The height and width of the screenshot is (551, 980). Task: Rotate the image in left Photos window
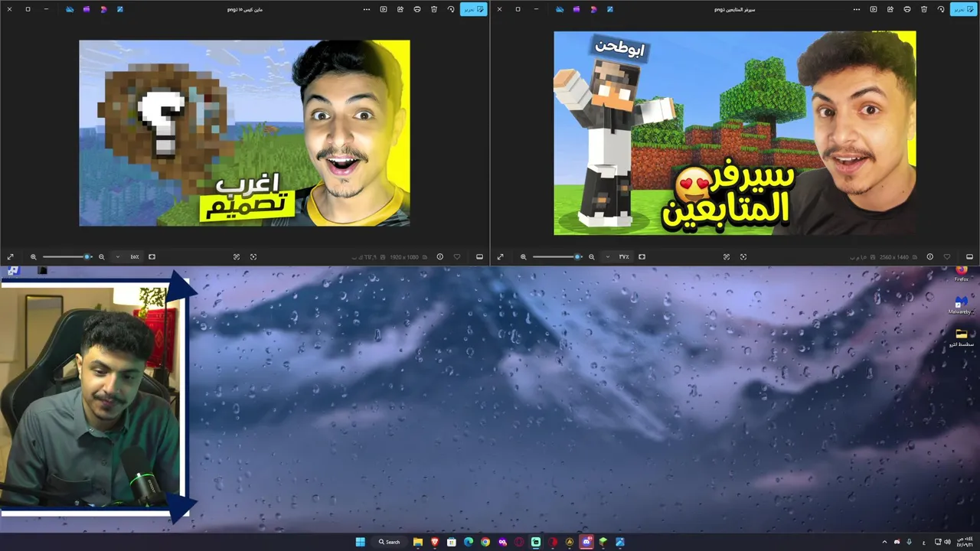(451, 9)
